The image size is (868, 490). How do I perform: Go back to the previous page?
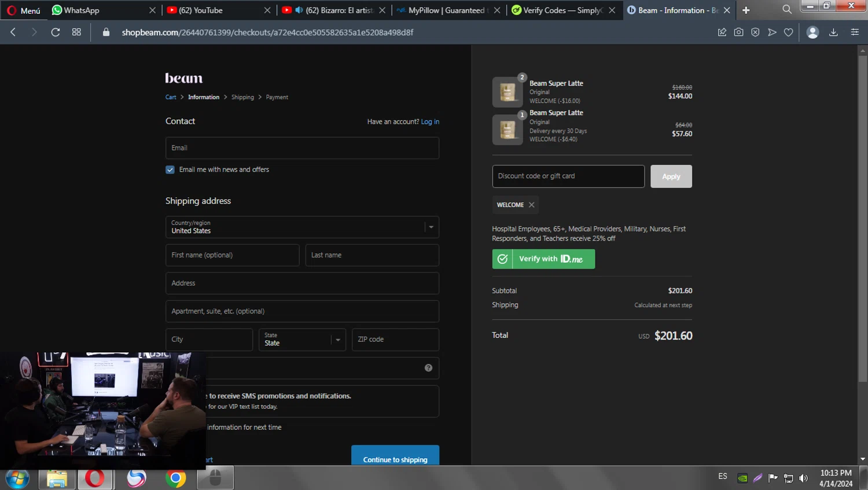(x=13, y=32)
